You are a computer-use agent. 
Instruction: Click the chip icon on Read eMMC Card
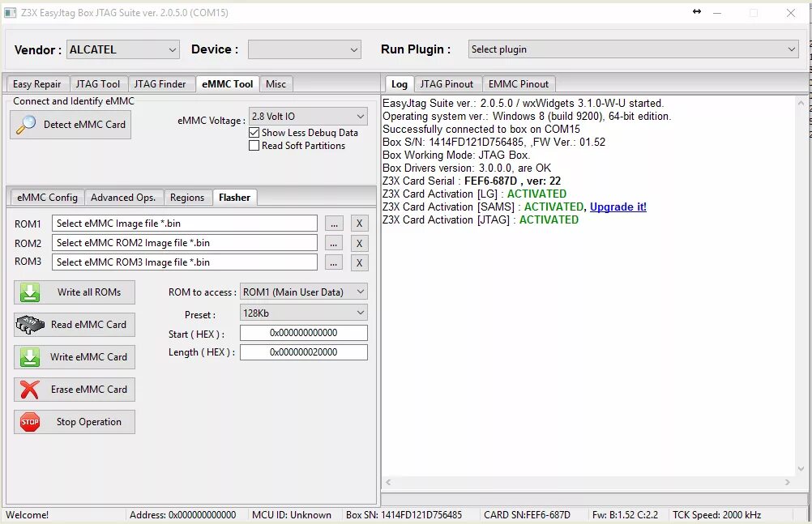point(30,325)
